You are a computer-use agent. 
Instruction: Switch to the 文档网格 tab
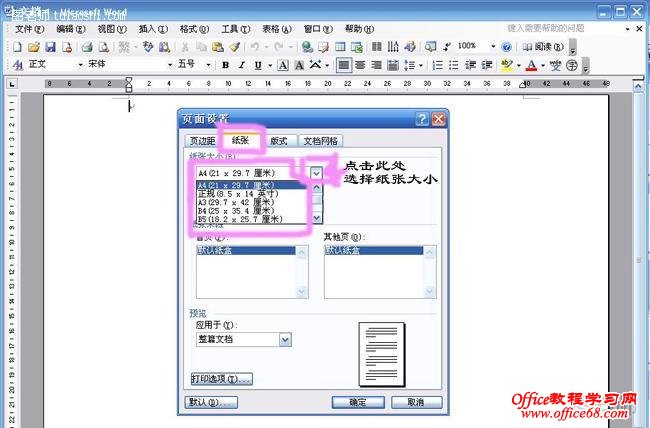click(321, 141)
